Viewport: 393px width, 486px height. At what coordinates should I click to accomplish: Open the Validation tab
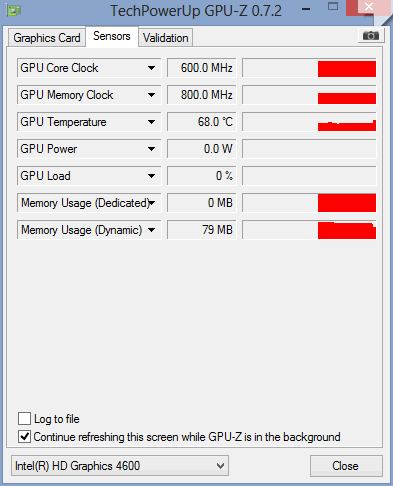click(x=166, y=38)
